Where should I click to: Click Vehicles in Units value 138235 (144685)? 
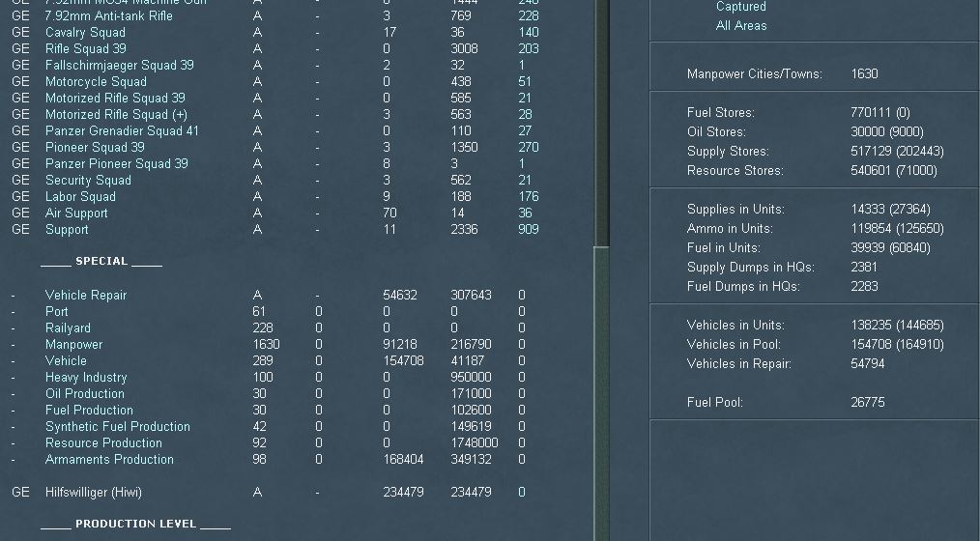[x=897, y=326]
